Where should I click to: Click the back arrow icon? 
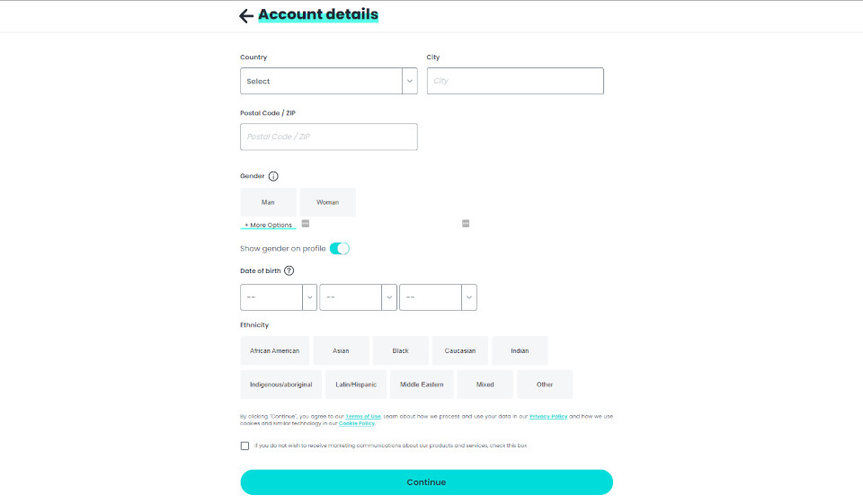pyautogui.click(x=246, y=15)
